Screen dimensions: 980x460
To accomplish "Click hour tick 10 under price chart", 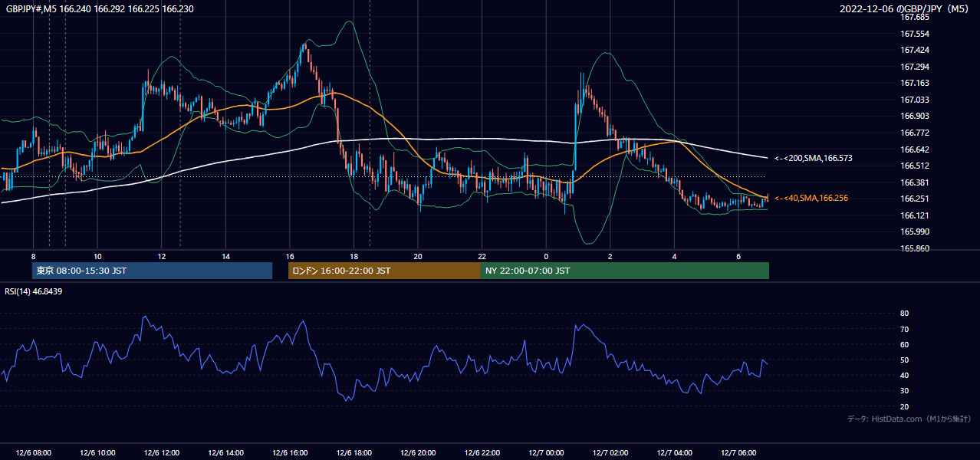I will point(97,255).
